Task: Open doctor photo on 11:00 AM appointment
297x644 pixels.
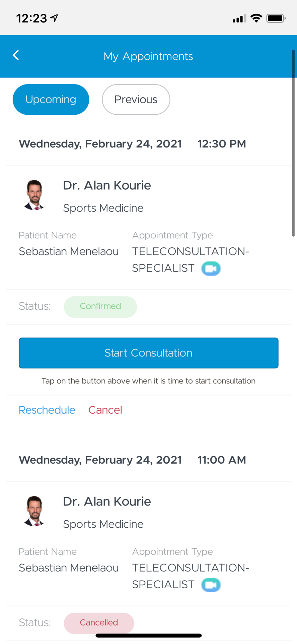Action: [34, 511]
